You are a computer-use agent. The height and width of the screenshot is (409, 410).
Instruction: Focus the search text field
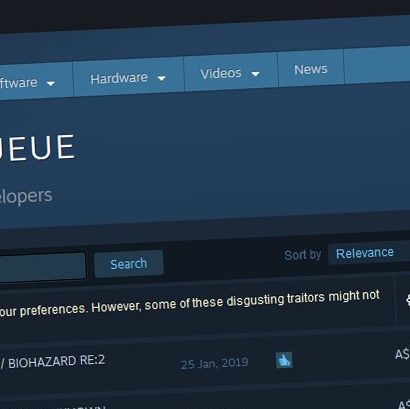43,267
